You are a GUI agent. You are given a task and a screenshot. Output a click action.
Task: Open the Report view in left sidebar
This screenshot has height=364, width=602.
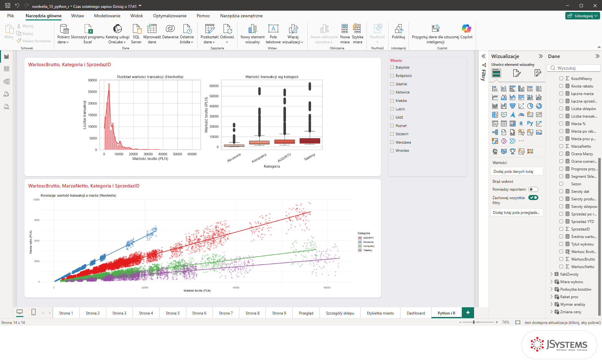pos(7,56)
